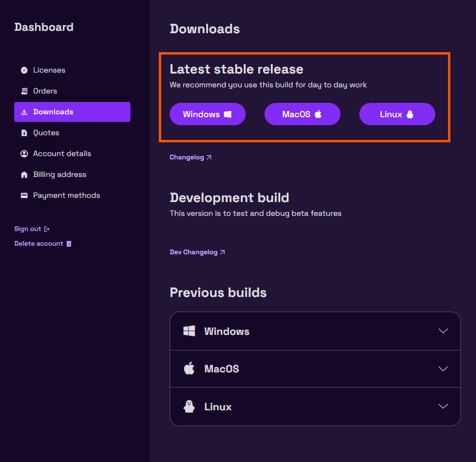The width and height of the screenshot is (476, 462).
Task: Download the stable Linux build
Action: point(397,114)
